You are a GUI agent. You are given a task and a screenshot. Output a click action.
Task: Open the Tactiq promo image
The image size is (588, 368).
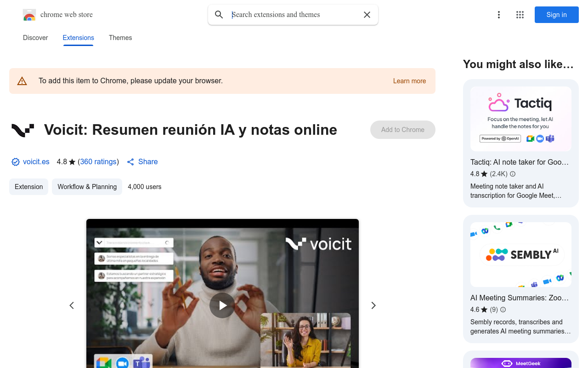click(521, 119)
